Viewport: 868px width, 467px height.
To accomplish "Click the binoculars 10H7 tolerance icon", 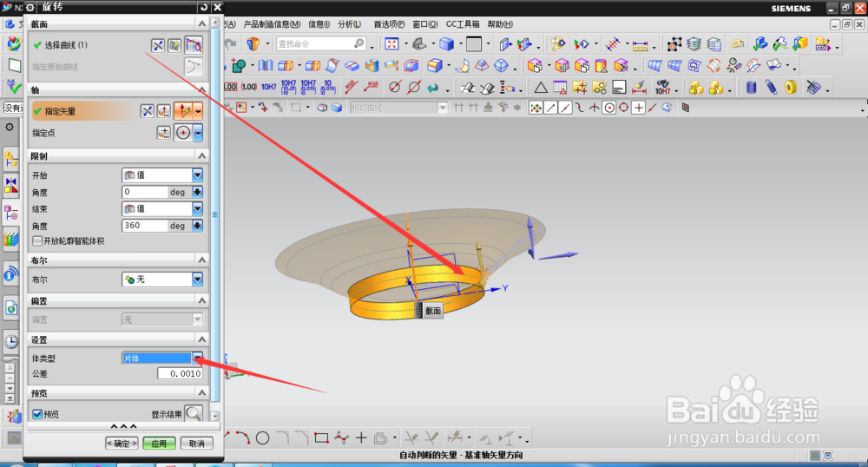I will click(x=662, y=87).
